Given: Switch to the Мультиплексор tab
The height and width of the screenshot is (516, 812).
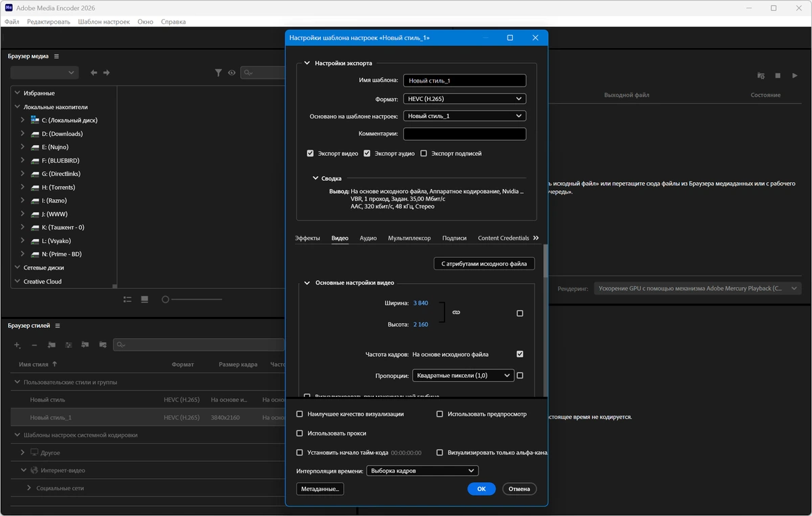Looking at the screenshot, I should (409, 238).
